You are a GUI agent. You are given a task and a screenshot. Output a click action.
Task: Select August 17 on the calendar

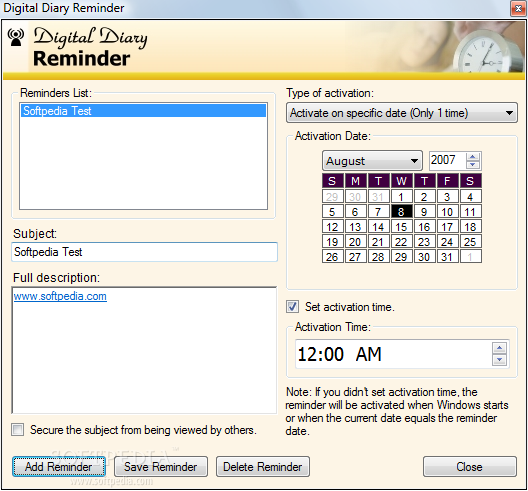[x=447, y=227]
